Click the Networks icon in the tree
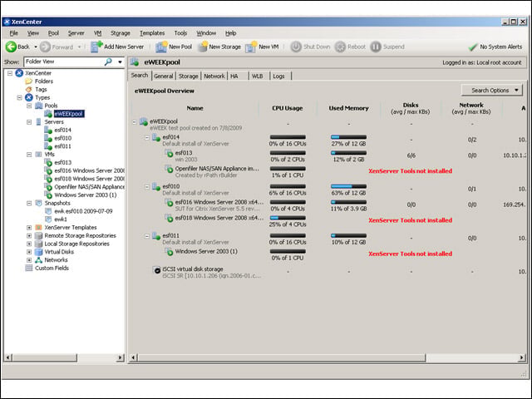Screen dimensions: 532x399 [x=39, y=260]
